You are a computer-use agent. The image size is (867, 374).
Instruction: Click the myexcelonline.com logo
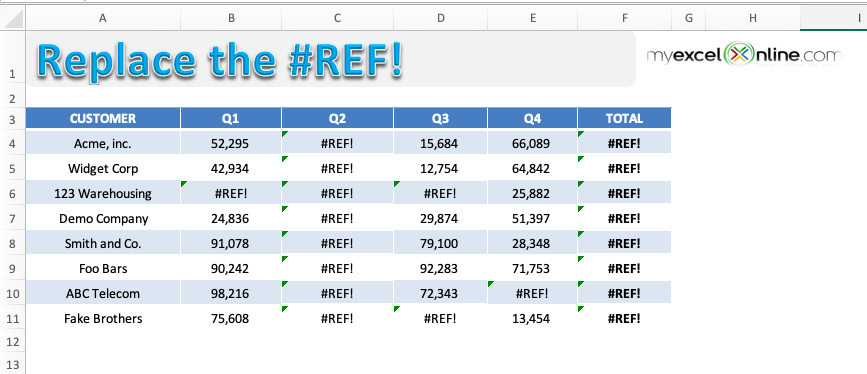(744, 55)
